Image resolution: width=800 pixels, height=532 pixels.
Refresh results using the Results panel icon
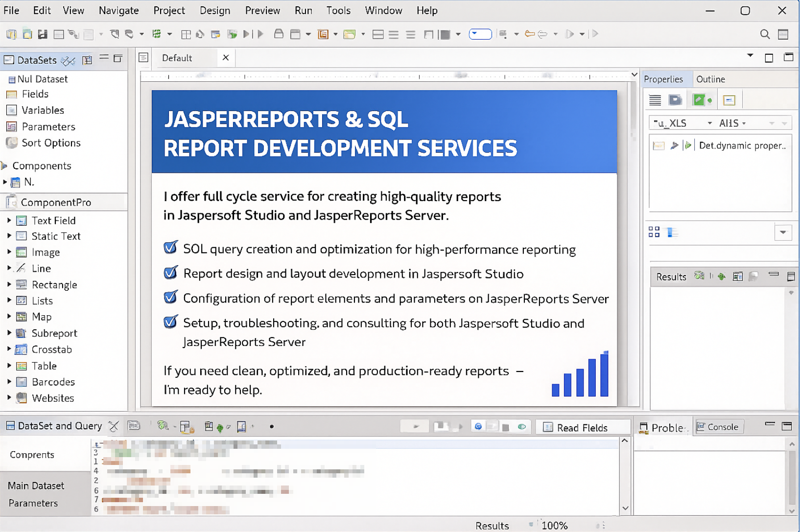[x=699, y=276]
